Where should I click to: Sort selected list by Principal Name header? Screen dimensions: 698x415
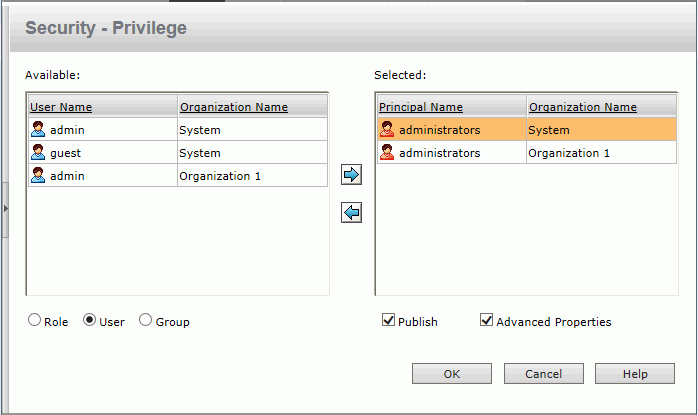(421, 107)
